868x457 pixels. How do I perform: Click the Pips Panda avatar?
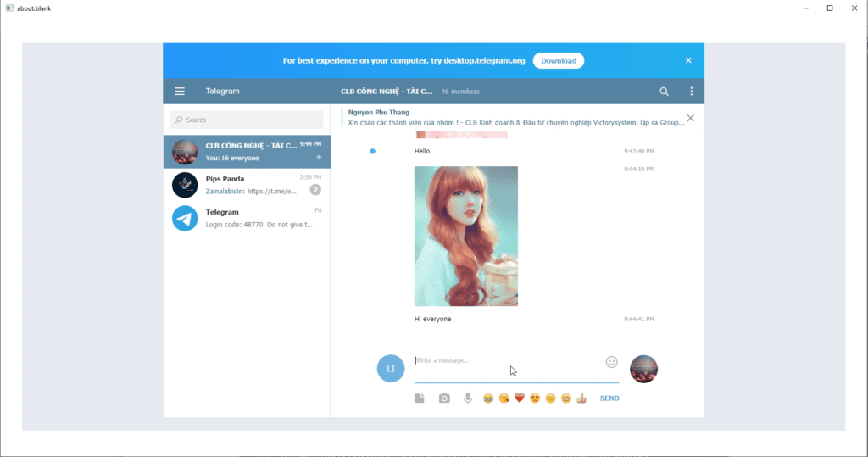[x=185, y=185]
